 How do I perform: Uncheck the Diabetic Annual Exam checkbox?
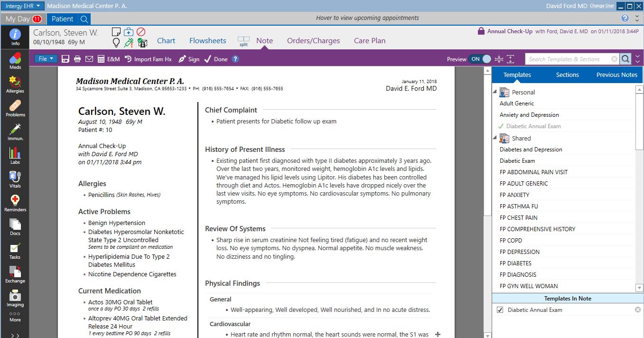(500, 310)
